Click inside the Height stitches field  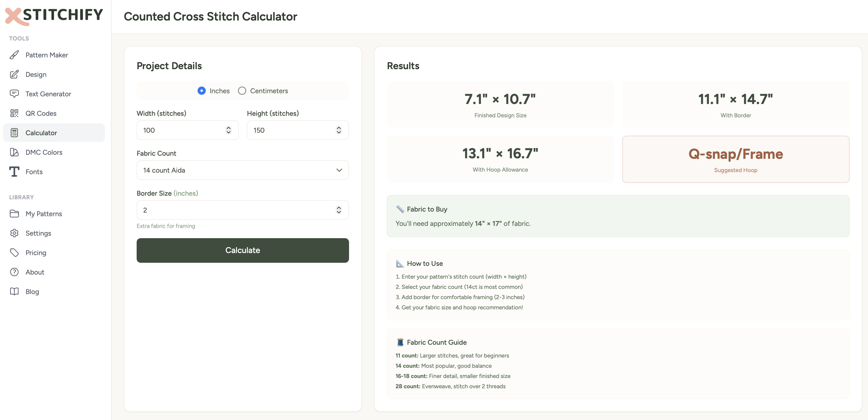[x=290, y=130]
